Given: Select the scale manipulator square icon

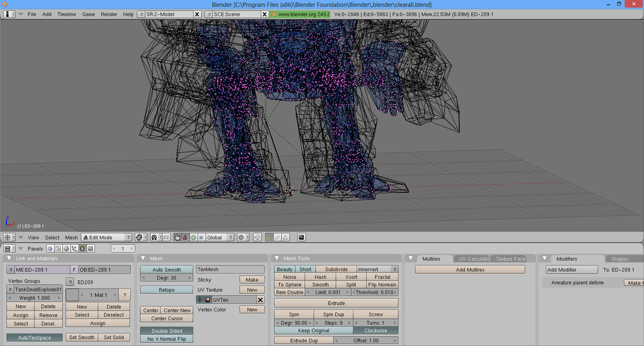Looking at the screenshot, I should (201, 238).
